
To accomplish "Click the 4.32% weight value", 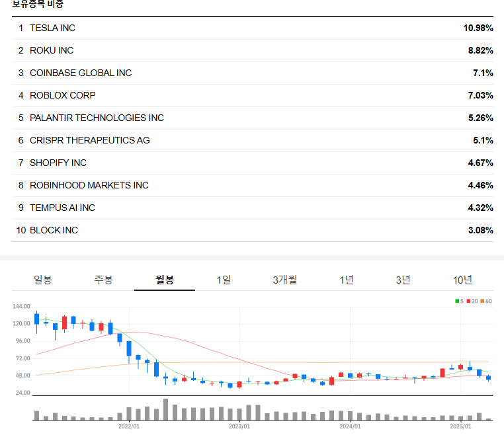I will click(x=481, y=208).
